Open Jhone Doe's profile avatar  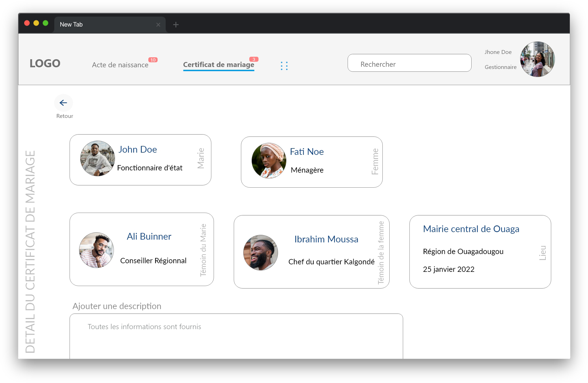click(x=537, y=59)
